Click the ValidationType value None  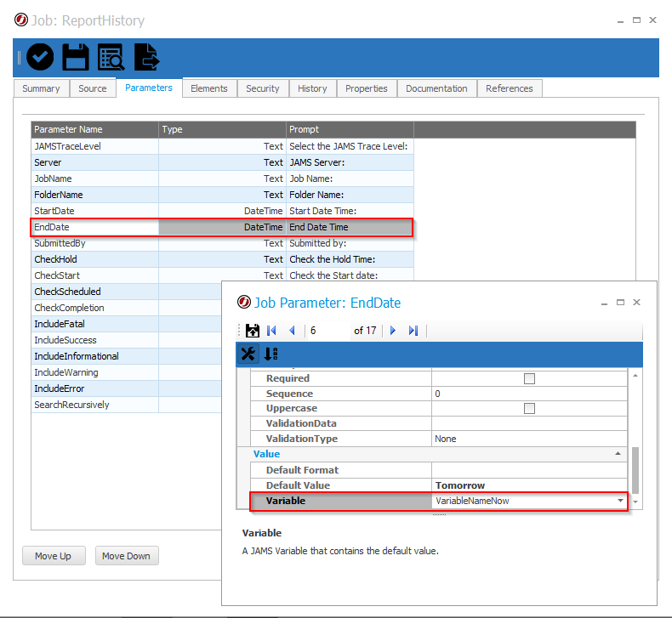click(529, 439)
